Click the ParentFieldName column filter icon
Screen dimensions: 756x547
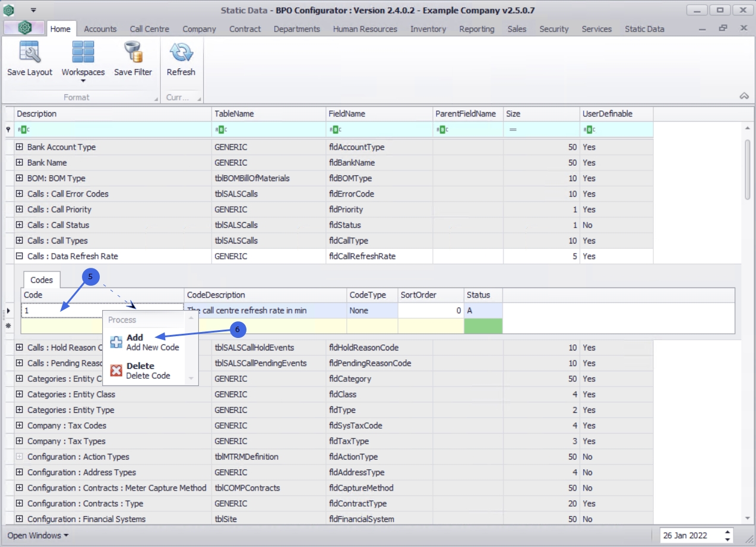(441, 129)
